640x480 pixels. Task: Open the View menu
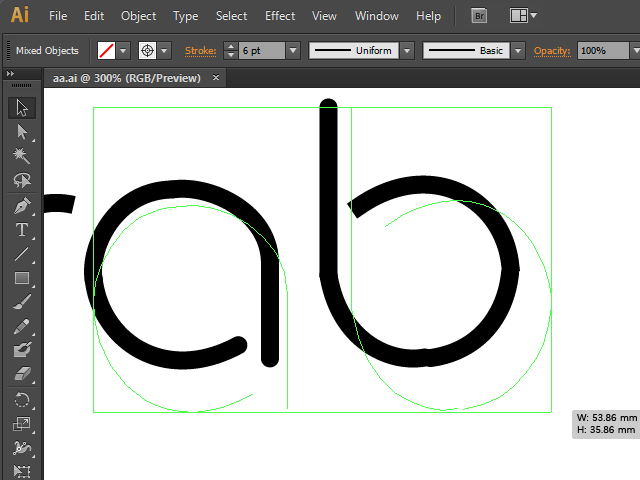324,16
